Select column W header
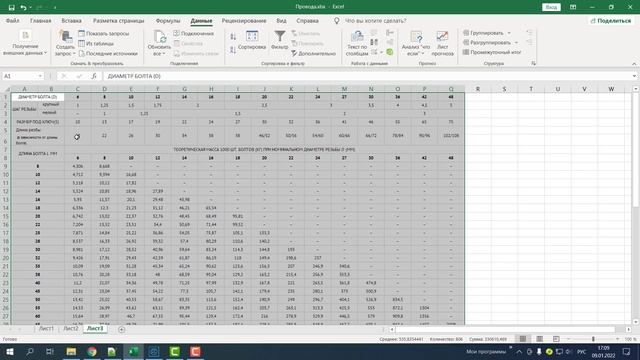Image resolution: width=640 pixels, height=360 pixels. tap(611, 89)
